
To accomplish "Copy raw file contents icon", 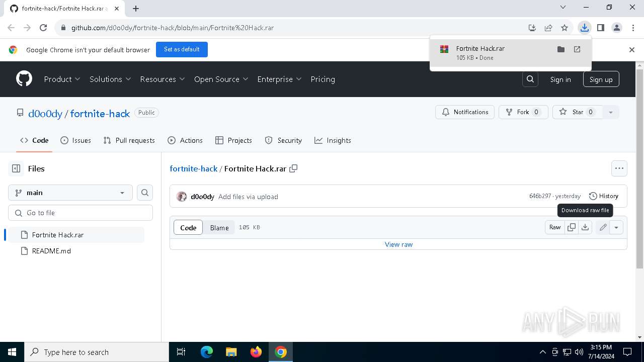I will pyautogui.click(x=572, y=227).
